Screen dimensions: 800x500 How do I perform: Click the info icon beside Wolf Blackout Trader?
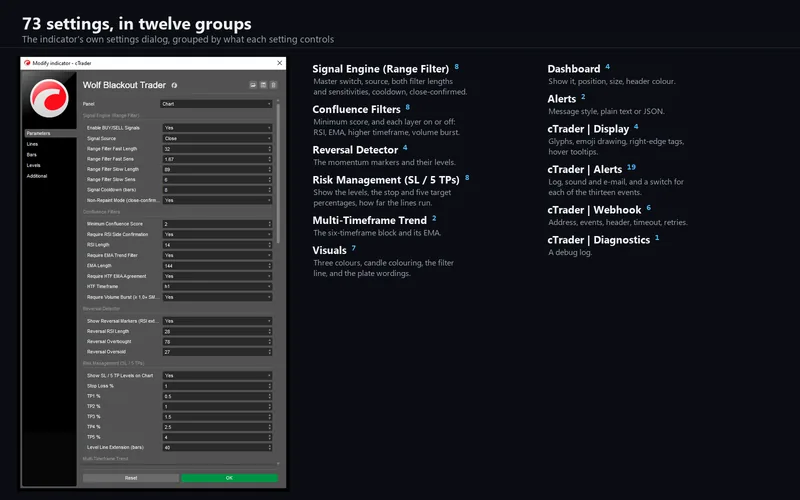tap(174, 85)
